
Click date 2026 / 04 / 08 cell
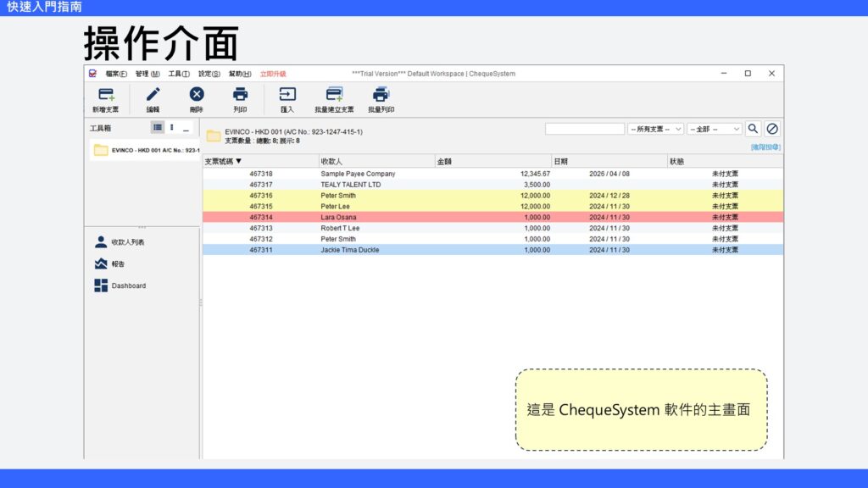coord(609,174)
